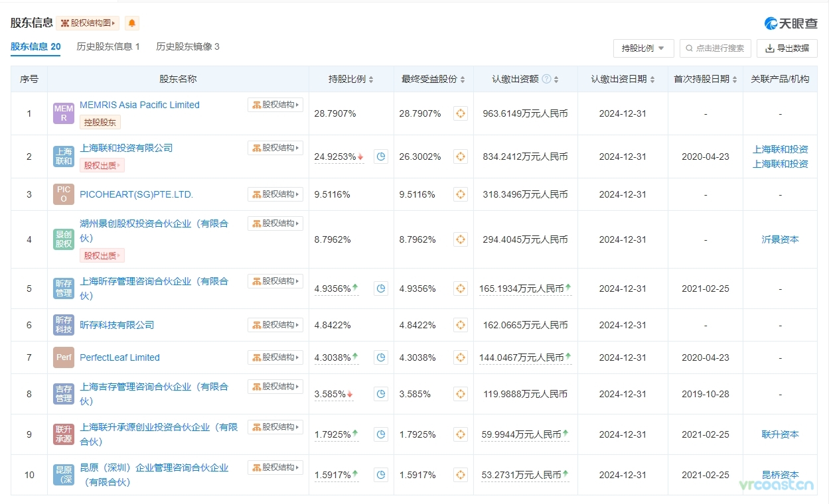This screenshot has height=504, width=829.
Task: Sort by the 持股比例 column header
Action: click(x=351, y=79)
